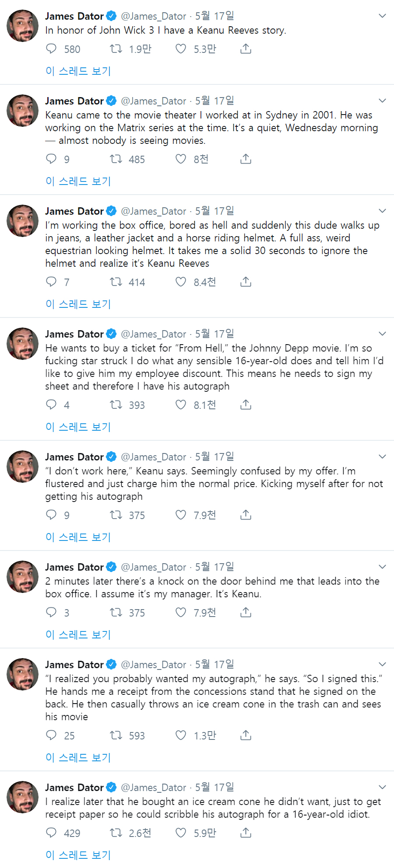Retweet the 'In honor of John Wick 3' tweet
This screenshot has height=868, width=394.
116,49
